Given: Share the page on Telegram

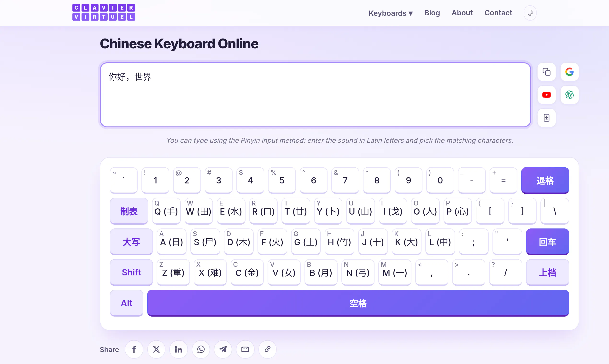Looking at the screenshot, I should [x=223, y=349].
